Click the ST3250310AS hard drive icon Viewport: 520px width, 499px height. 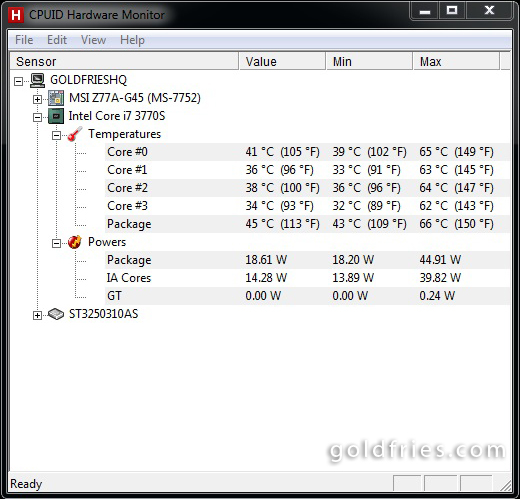point(56,314)
